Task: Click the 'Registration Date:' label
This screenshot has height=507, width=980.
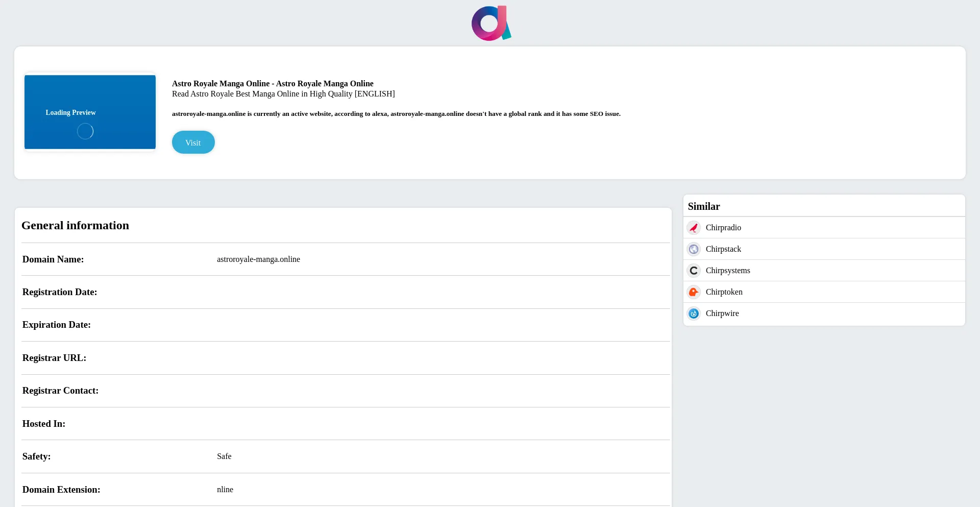Action: [60, 292]
